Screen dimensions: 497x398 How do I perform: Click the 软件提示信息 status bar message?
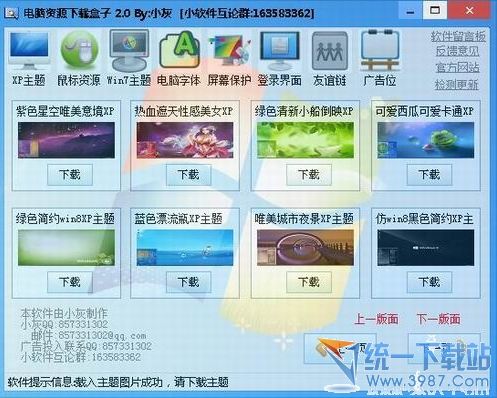pos(118,382)
